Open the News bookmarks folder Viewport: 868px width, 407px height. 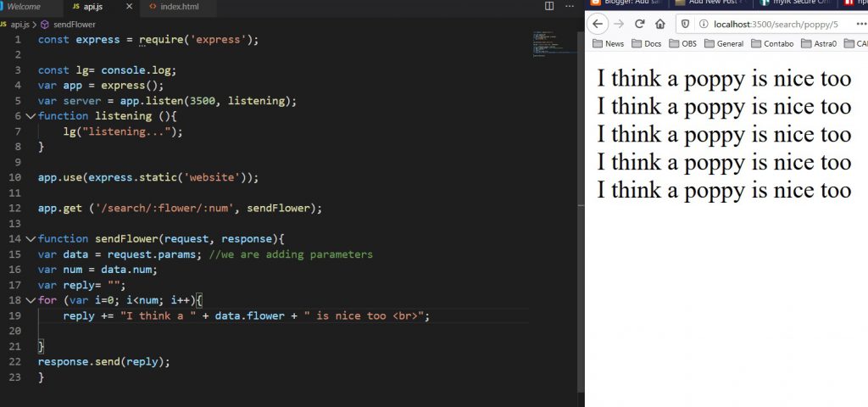(608, 43)
